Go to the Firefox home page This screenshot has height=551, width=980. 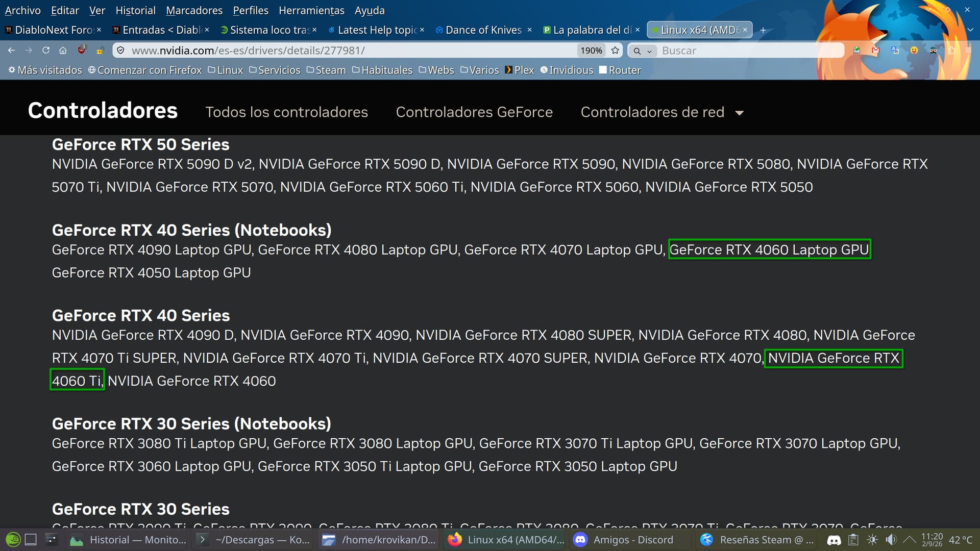[x=63, y=51]
